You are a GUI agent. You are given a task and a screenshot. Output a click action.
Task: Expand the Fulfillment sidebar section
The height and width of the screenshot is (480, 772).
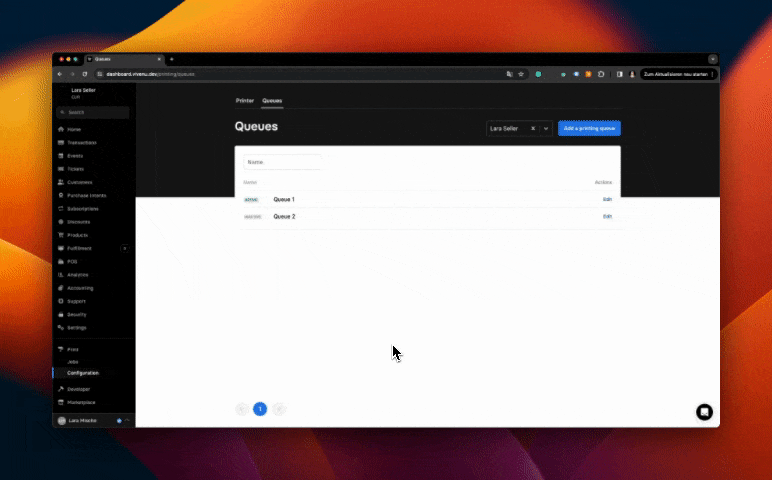click(x=124, y=248)
